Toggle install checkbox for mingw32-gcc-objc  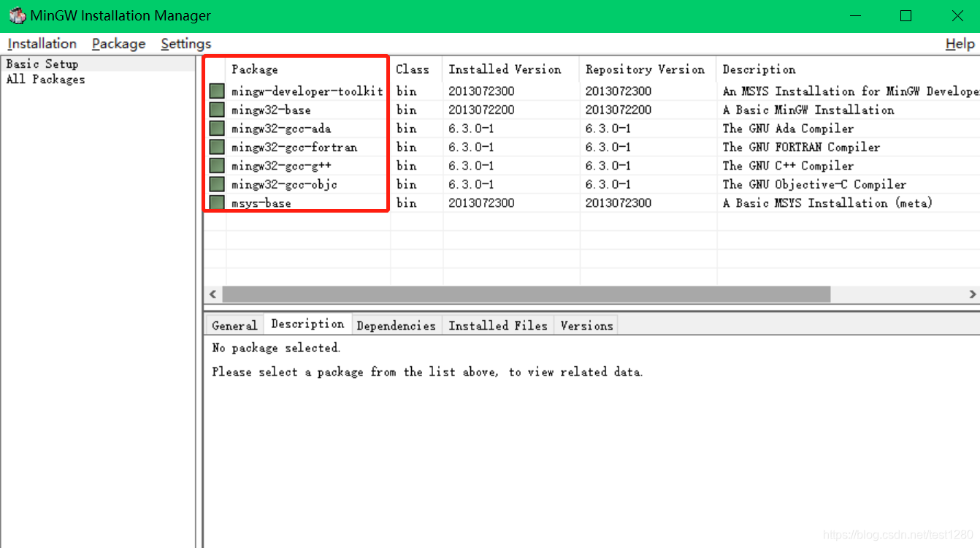[217, 184]
